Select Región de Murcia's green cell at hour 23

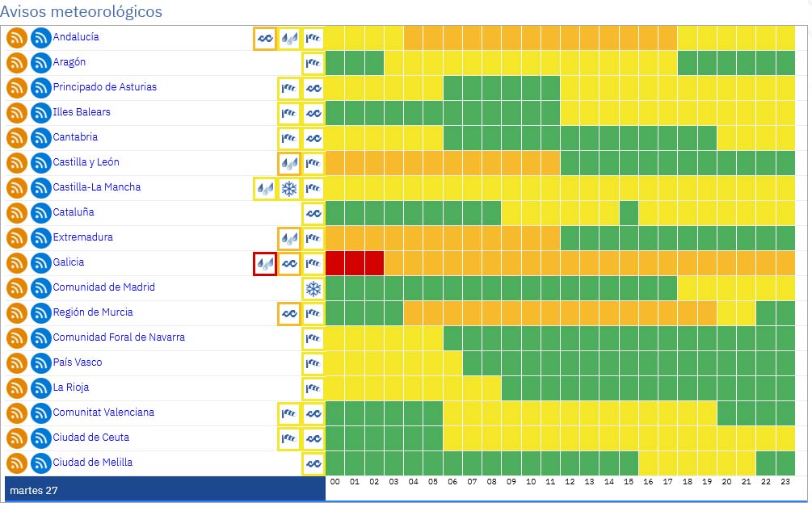click(786, 313)
